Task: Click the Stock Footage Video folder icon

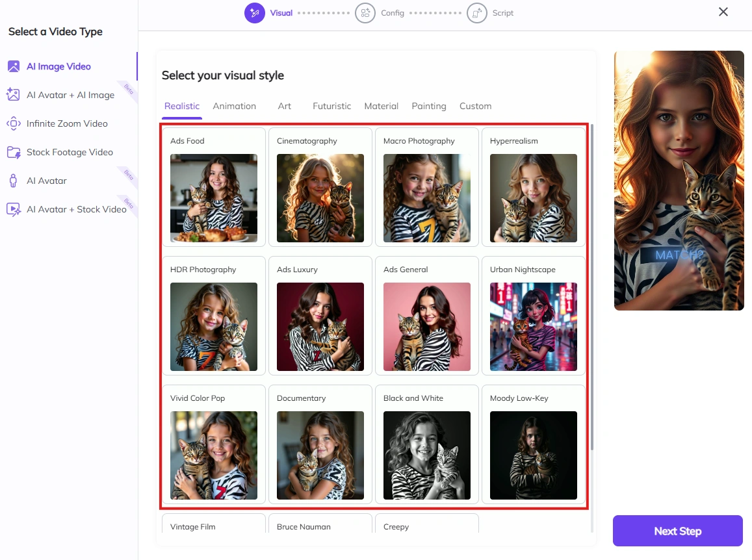Action: pyautogui.click(x=14, y=152)
